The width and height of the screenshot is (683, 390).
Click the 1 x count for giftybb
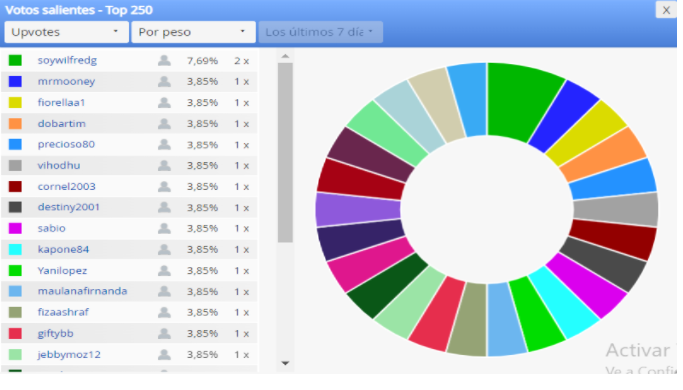tap(242, 334)
